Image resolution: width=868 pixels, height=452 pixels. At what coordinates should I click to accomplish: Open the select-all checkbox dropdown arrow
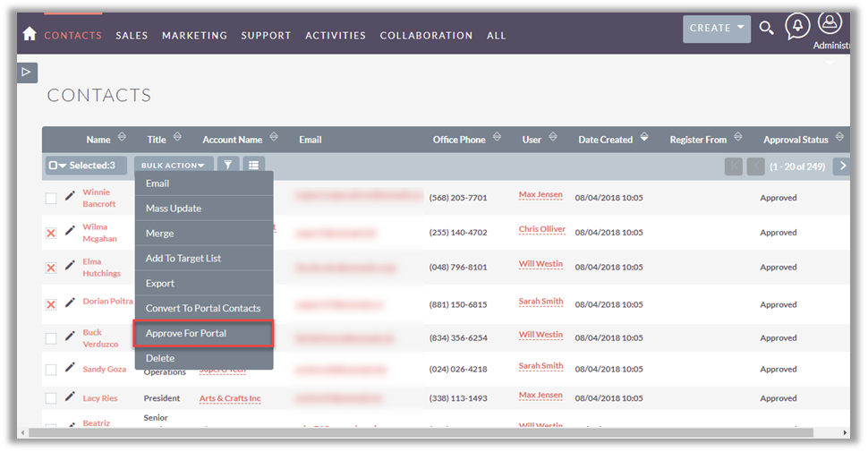[x=63, y=166]
